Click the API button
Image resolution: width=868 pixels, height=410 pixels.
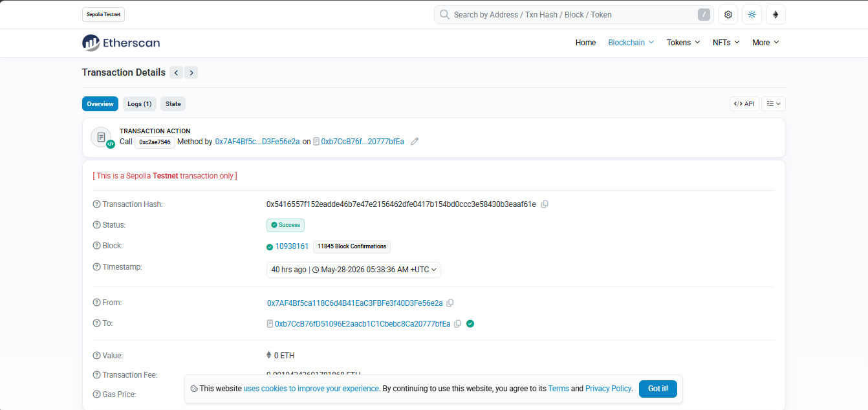[744, 103]
